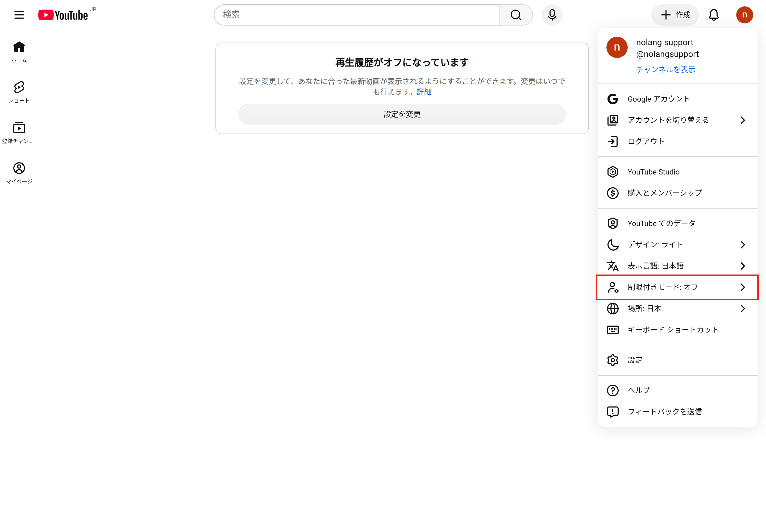Click 設定を変更 button

click(402, 114)
